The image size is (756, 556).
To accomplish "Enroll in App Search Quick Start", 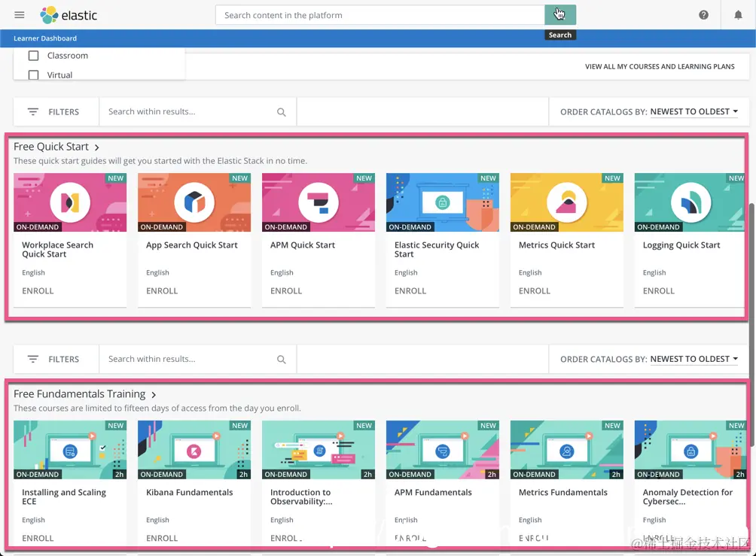I will point(162,291).
